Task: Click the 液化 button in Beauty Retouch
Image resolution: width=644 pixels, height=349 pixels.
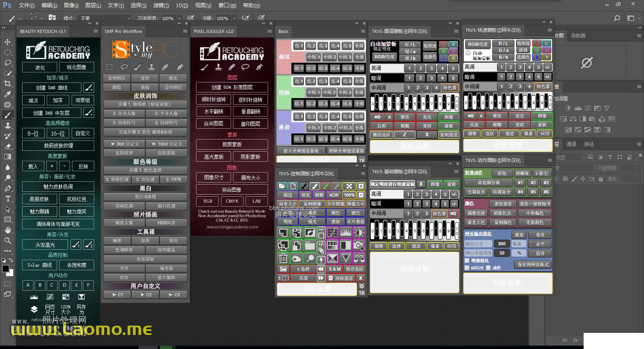Action: click(40, 68)
